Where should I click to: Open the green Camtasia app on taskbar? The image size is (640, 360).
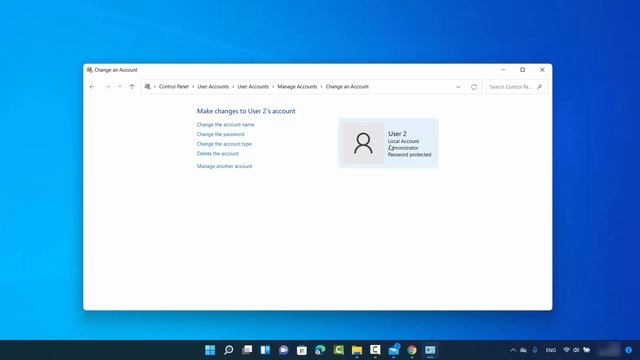[339, 350]
